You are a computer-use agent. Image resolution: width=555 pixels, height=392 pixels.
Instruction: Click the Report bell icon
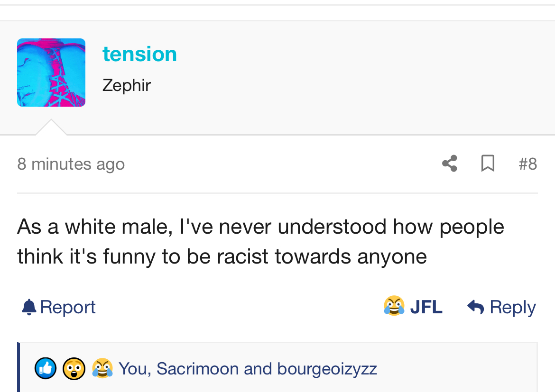(x=29, y=307)
